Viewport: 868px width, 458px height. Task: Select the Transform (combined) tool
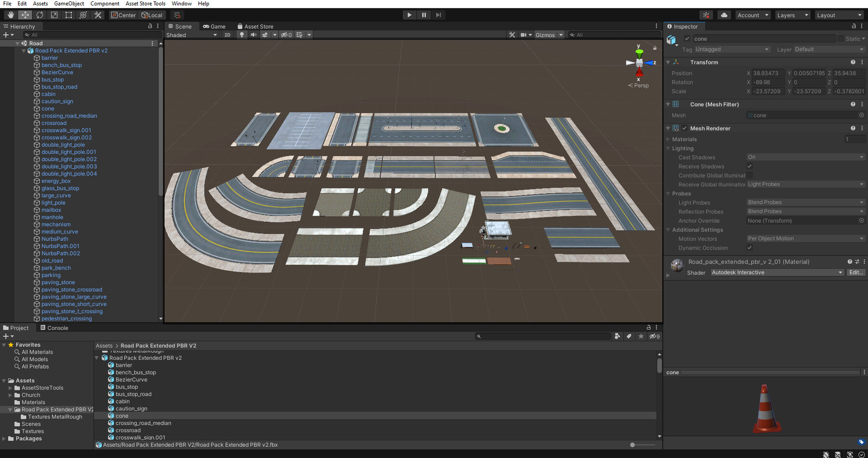click(82, 15)
